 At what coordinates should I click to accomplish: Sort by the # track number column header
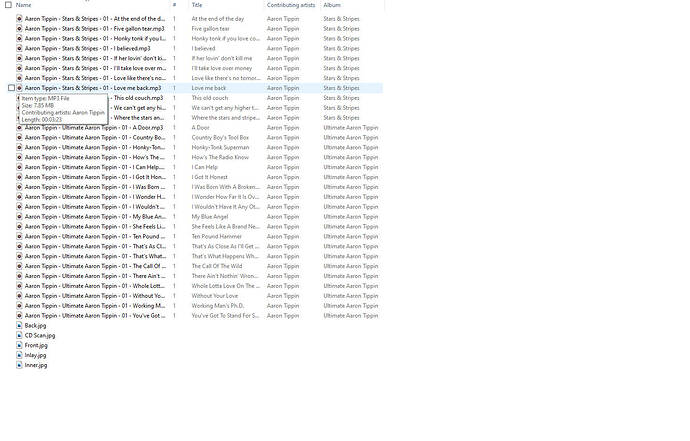[174, 5]
